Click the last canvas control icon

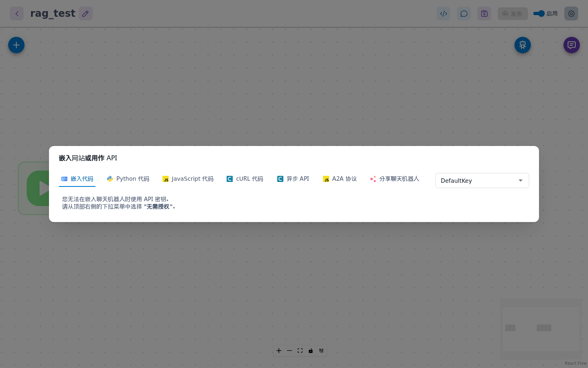[x=321, y=351]
